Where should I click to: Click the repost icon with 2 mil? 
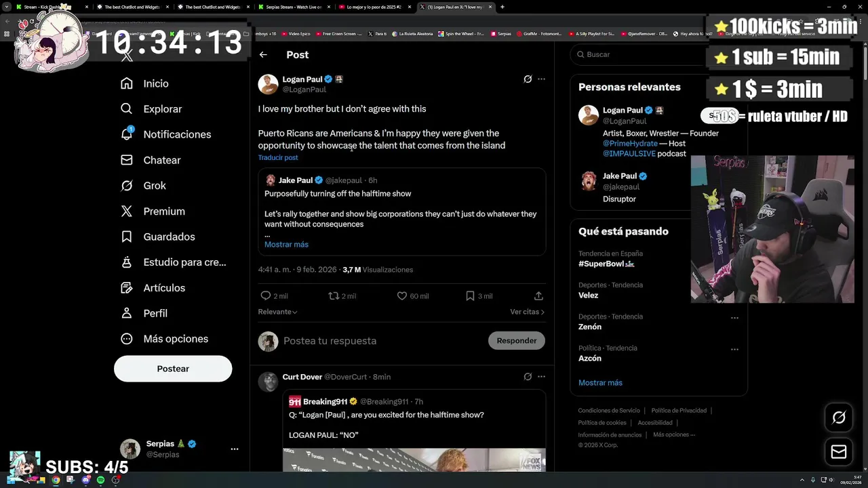click(x=334, y=296)
